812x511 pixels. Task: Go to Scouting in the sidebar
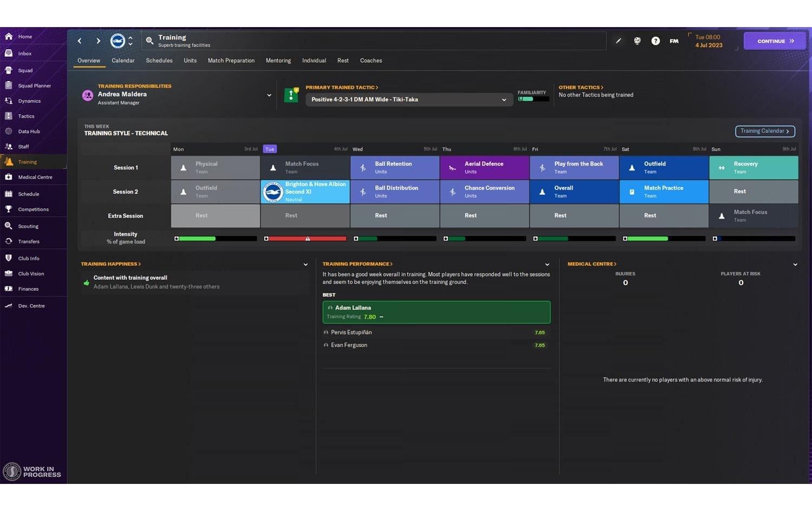click(28, 226)
